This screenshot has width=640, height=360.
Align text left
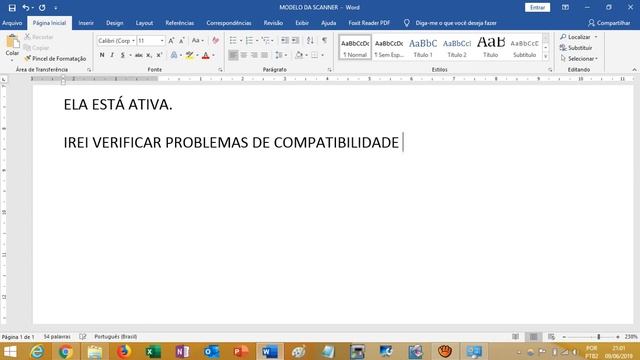pyautogui.click(x=233, y=55)
